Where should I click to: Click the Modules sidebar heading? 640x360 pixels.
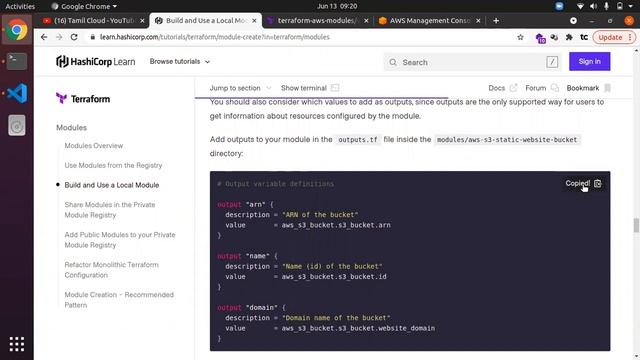(71, 128)
